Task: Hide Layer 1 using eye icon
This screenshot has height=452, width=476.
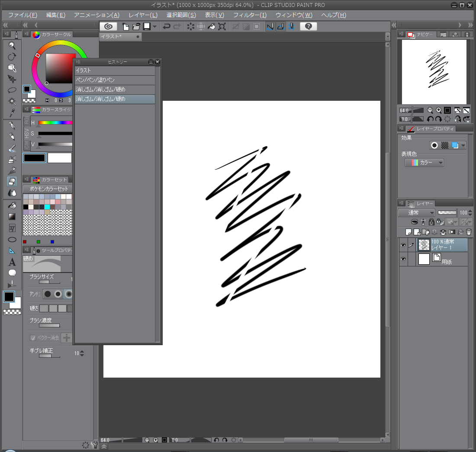Action: pyautogui.click(x=403, y=245)
